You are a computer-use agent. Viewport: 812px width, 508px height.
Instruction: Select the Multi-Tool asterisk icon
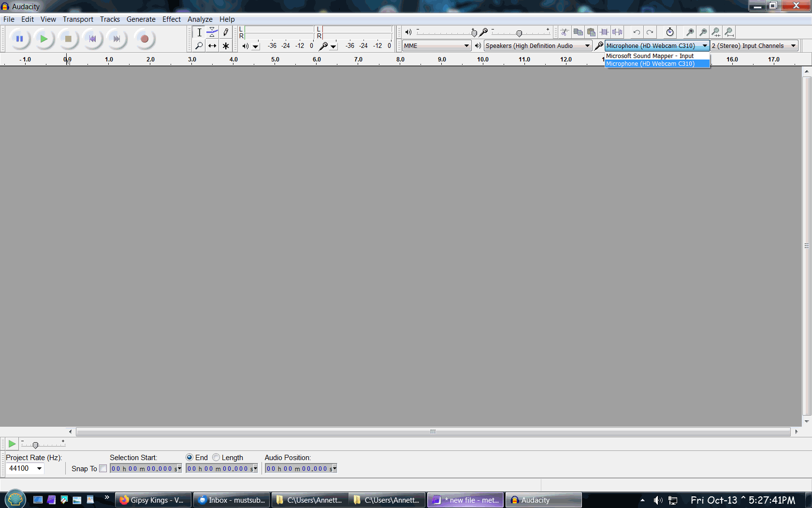(x=226, y=45)
